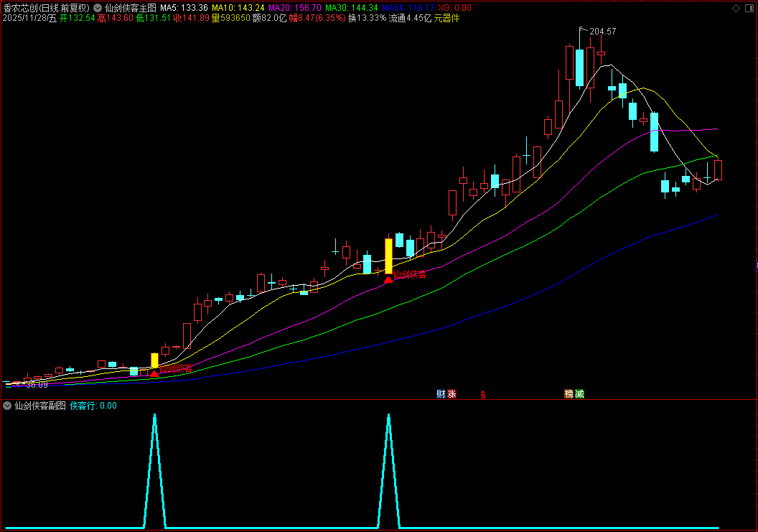
Task: Click the turnover rate 换13.33%
Action: coord(368,19)
